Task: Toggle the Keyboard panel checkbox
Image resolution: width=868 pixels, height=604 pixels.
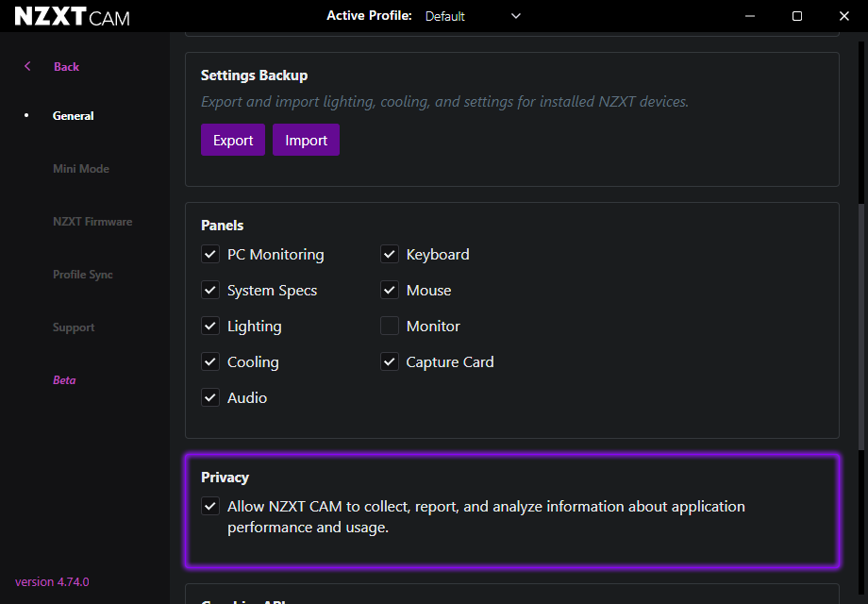Action: point(390,254)
